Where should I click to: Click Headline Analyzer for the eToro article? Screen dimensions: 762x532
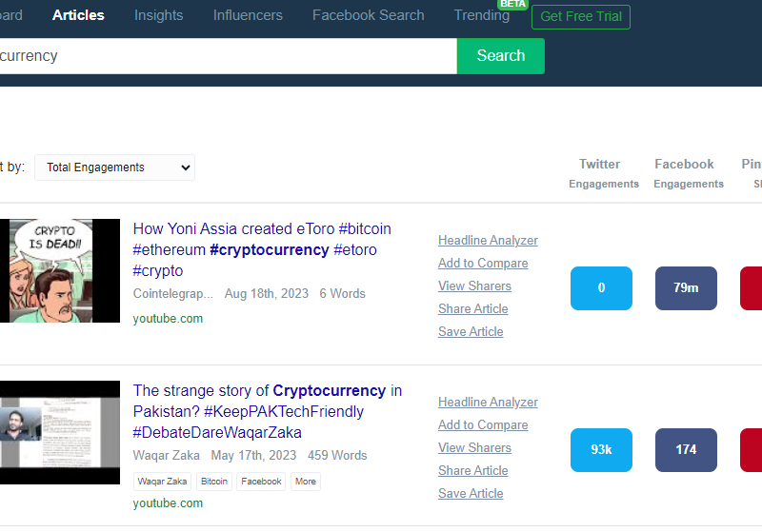coord(488,241)
